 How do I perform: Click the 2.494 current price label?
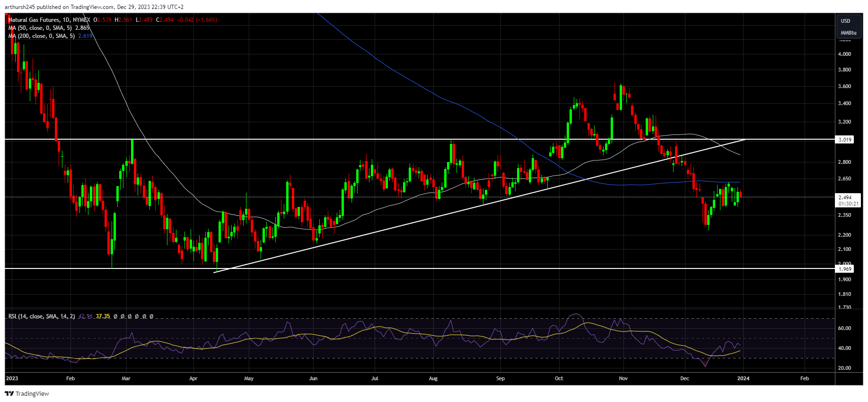point(845,197)
